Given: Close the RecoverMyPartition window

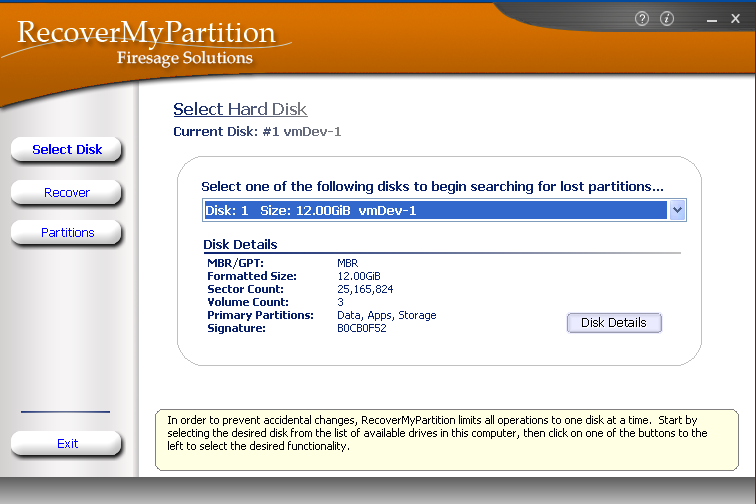Looking at the screenshot, I should tap(736, 19).
